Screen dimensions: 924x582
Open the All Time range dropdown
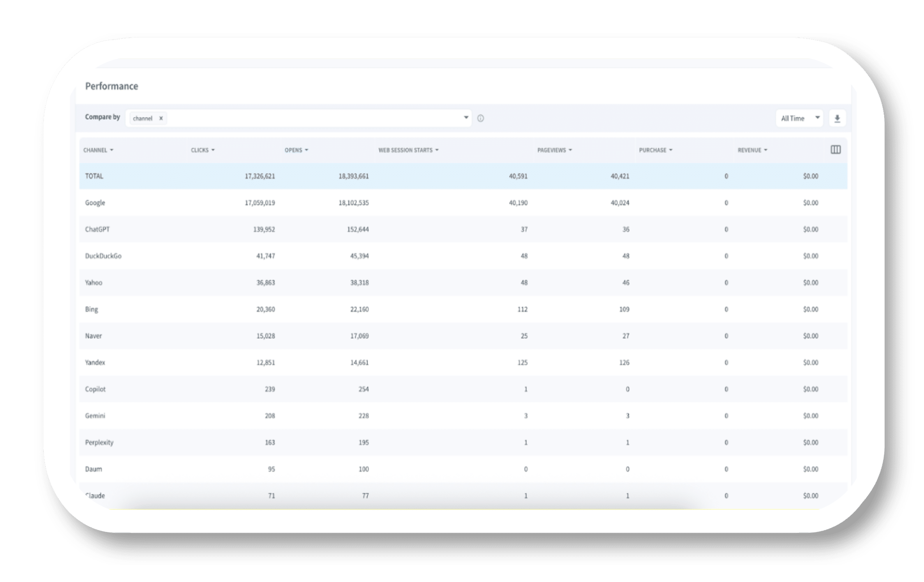pos(799,119)
